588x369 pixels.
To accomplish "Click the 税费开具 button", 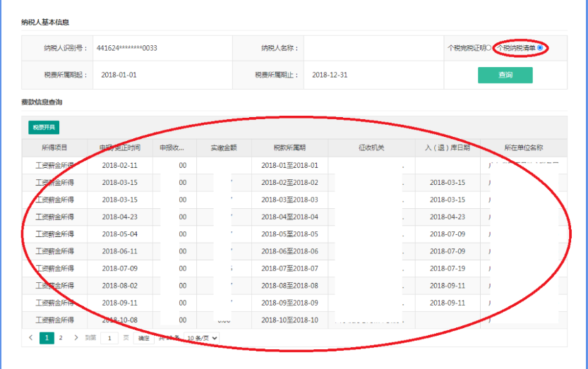I will (x=44, y=128).
